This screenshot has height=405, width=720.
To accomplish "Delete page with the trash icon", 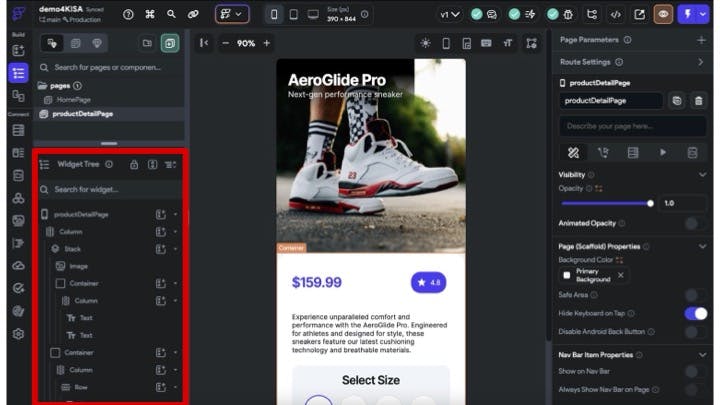I will click(x=698, y=101).
